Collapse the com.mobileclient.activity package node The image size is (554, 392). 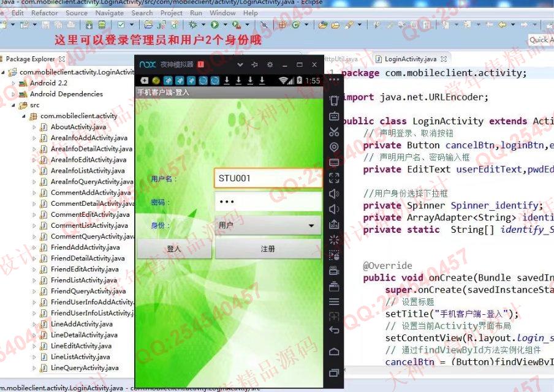coord(24,116)
